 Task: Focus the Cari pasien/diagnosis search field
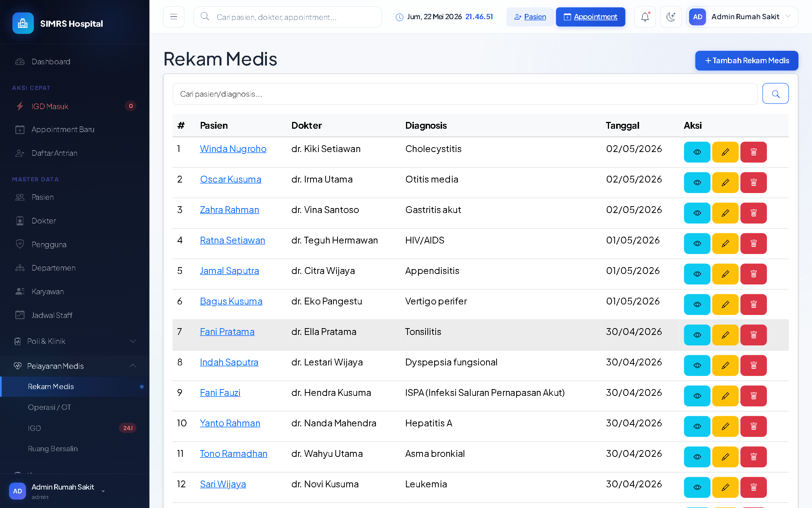coord(465,94)
